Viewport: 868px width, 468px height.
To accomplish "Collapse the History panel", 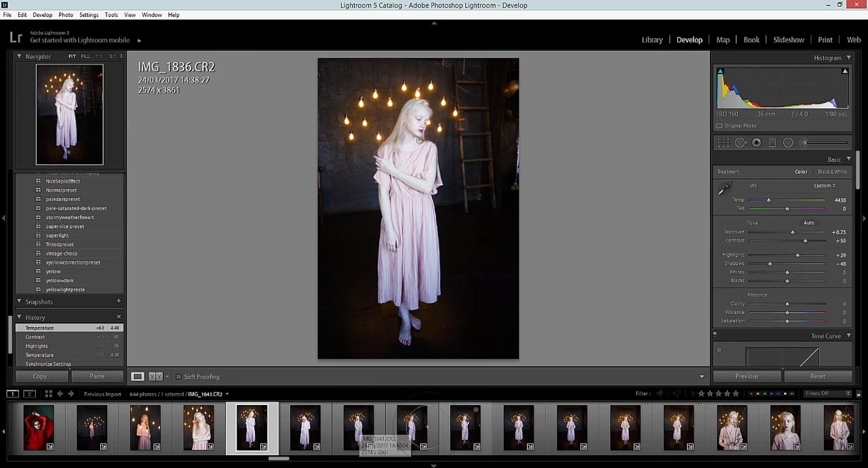I will click(19, 317).
